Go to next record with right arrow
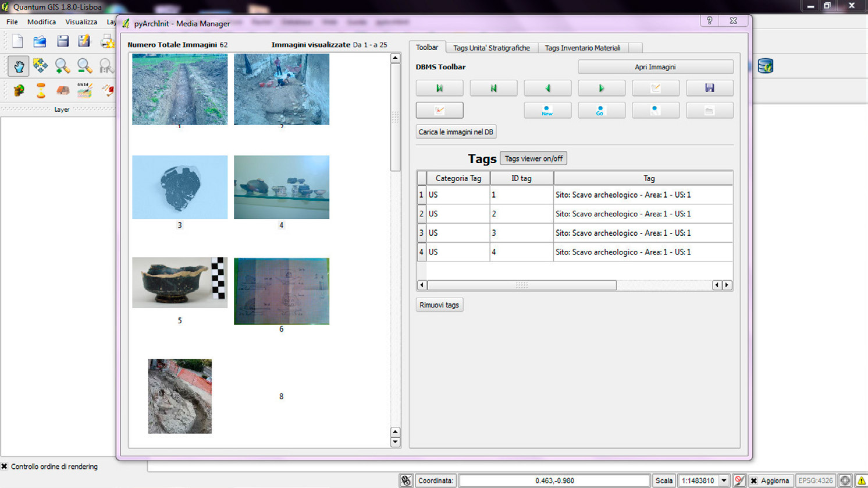868x488 pixels. coord(602,88)
